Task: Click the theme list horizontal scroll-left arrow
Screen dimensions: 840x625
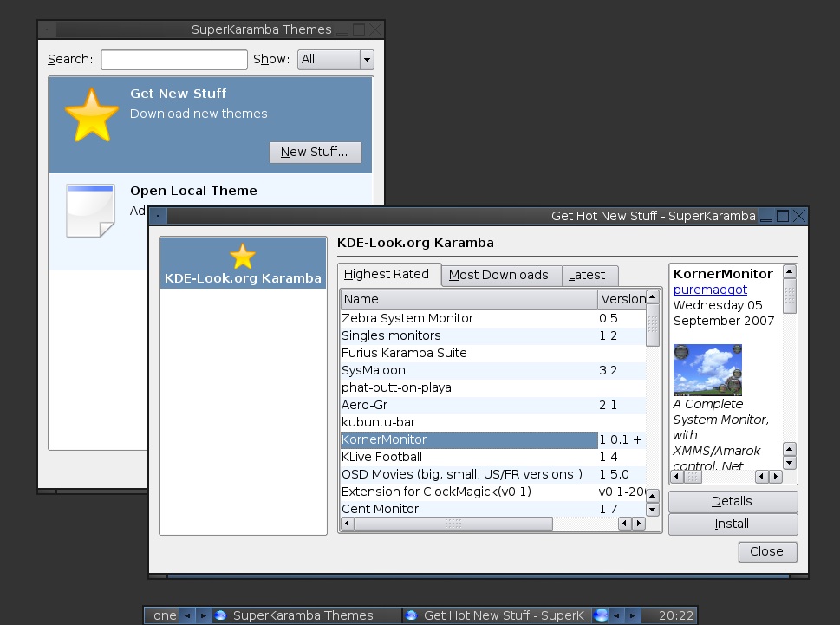Action: click(347, 524)
